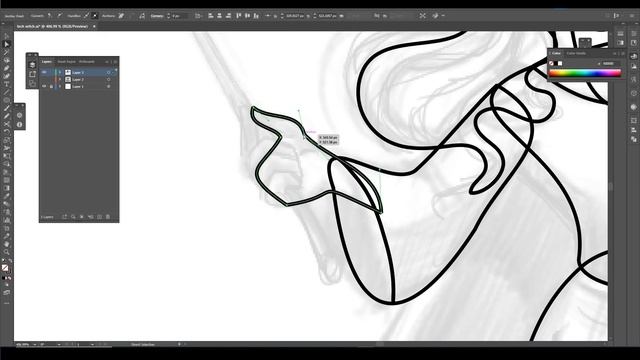Click Change Screen Mode icon in toolbar
Viewport: 640px width, 360px height.
click(6, 293)
